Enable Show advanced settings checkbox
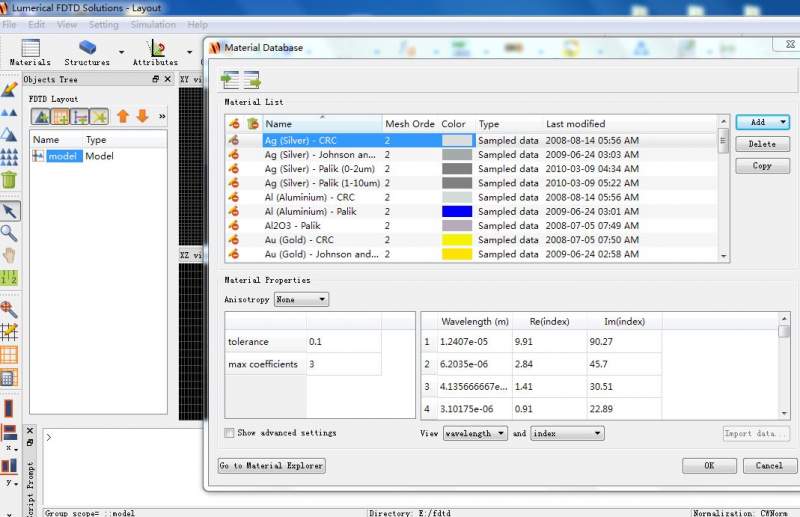The width and height of the screenshot is (800, 517). (230, 433)
